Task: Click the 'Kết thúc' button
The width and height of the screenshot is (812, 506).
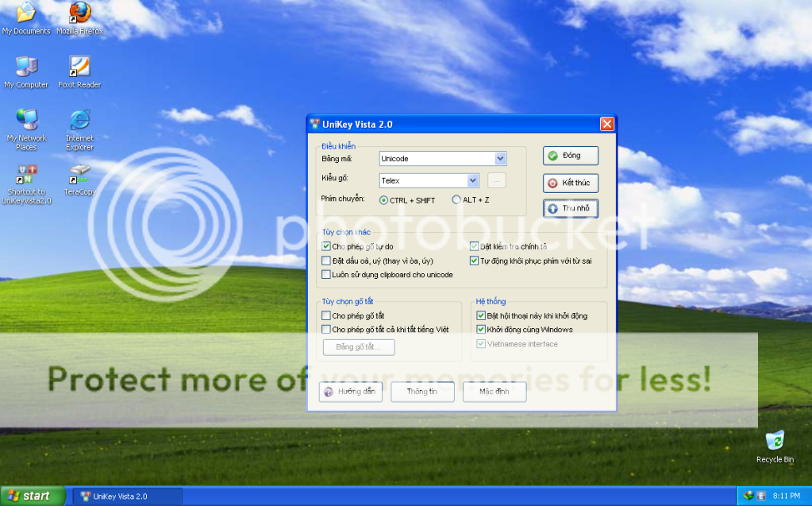Action: [x=571, y=183]
